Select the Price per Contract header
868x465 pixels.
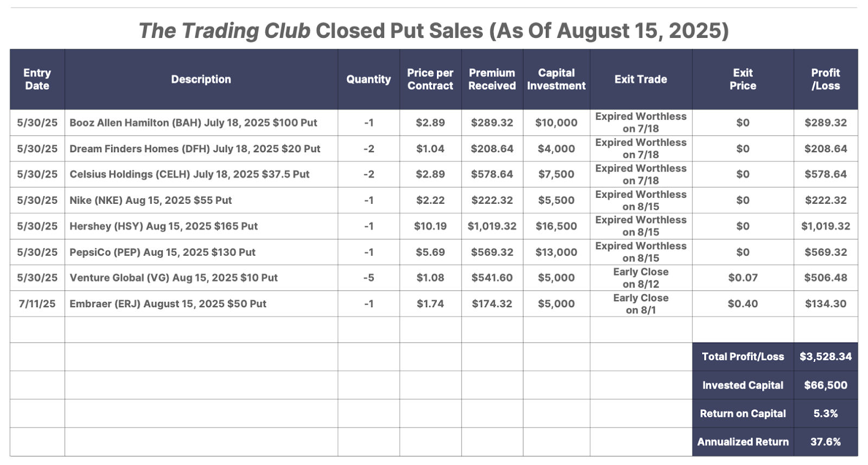coord(430,79)
